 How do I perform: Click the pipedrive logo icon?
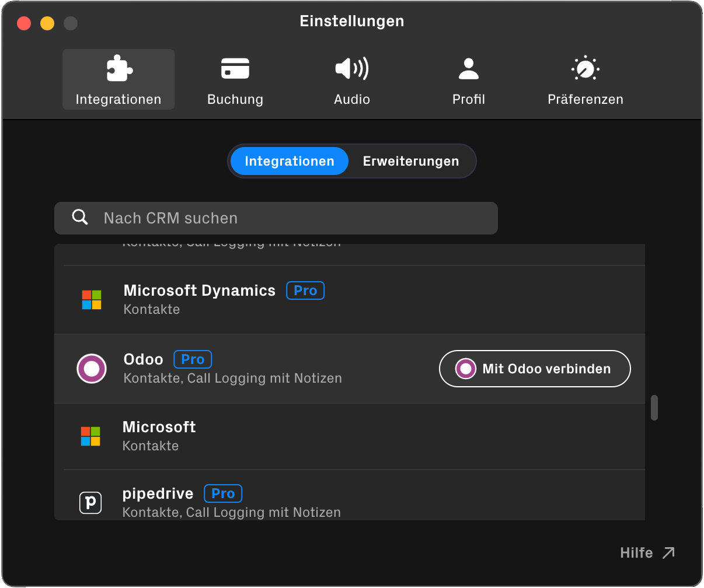coord(90,503)
